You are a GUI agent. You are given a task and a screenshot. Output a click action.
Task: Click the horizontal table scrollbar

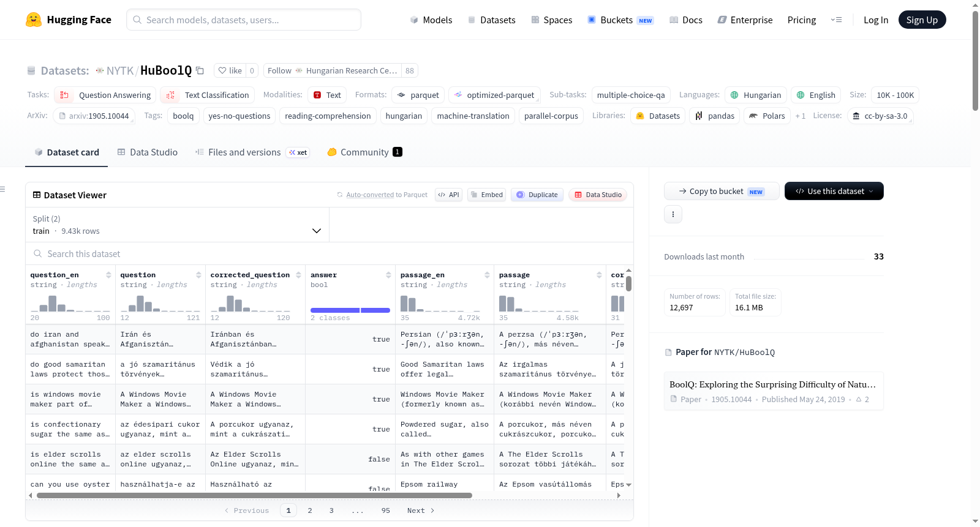[x=254, y=495]
